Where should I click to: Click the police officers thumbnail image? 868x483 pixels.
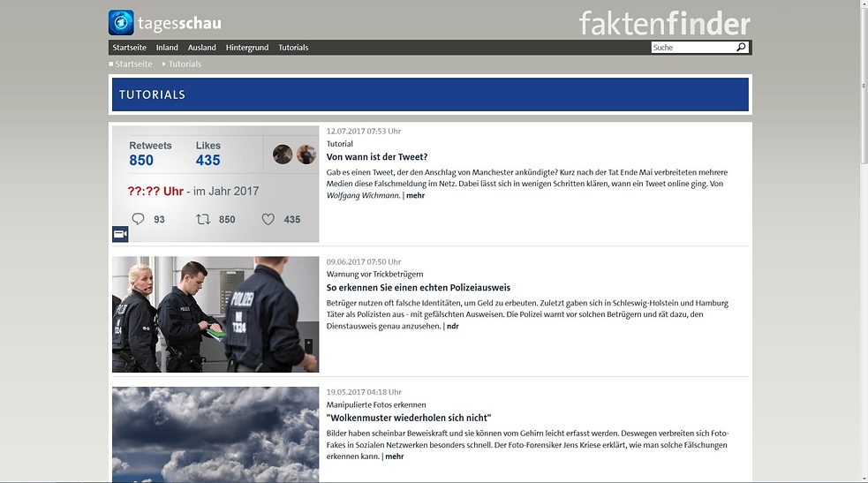tap(215, 314)
